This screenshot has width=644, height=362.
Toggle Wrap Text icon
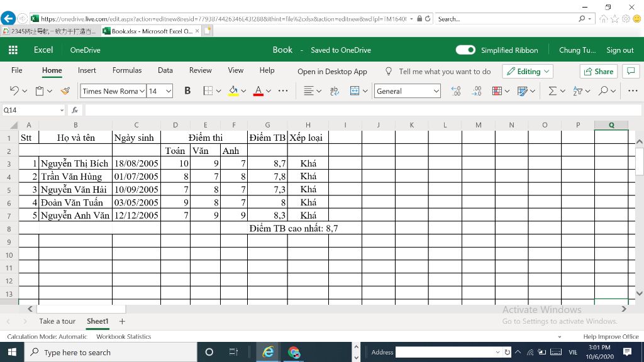point(335,90)
